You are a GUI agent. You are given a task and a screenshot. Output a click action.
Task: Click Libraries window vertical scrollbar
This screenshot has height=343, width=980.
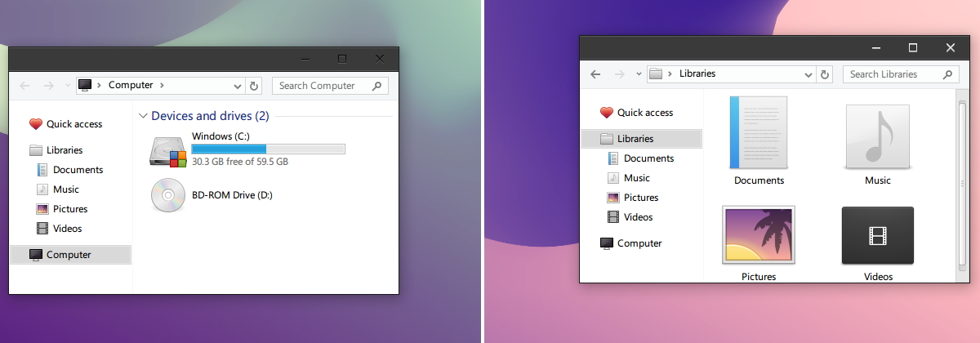(962, 186)
